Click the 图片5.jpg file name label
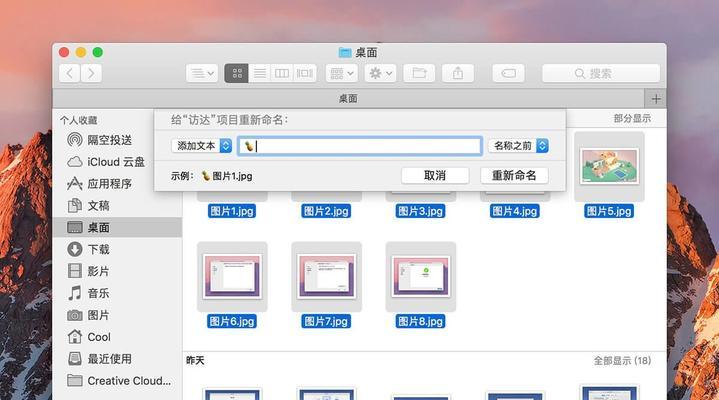This screenshot has height=400, width=719. (x=609, y=211)
